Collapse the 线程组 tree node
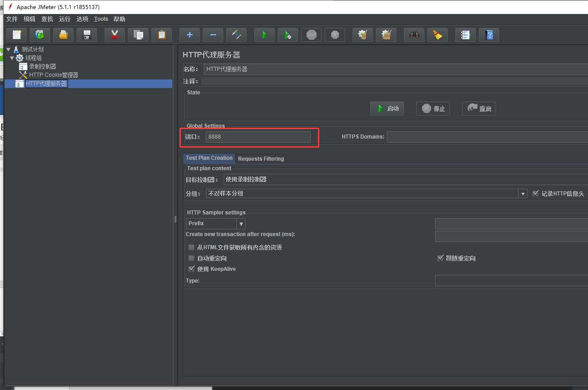This screenshot has height=390, width=588. 12,58
